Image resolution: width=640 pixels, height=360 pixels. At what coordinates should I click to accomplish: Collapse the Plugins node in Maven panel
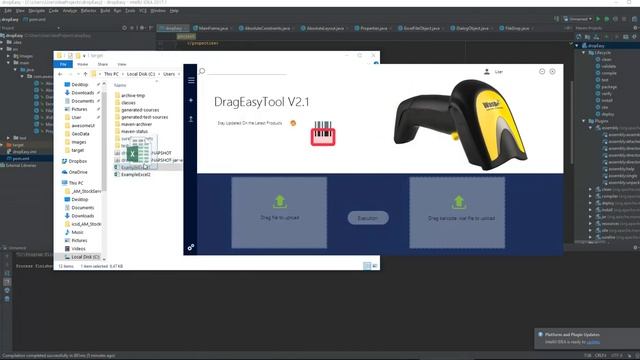click(x=584, y=121)
